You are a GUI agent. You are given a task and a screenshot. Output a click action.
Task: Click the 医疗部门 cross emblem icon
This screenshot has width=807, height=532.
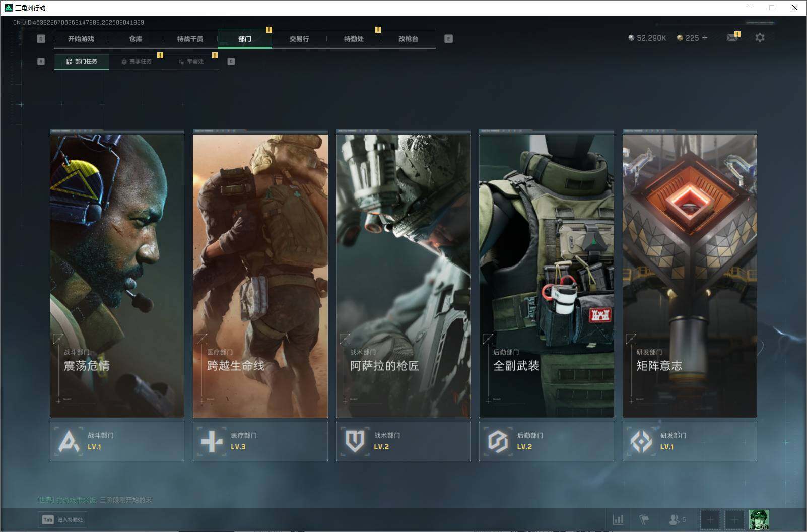pyautogui.click(x=212, y=441)
